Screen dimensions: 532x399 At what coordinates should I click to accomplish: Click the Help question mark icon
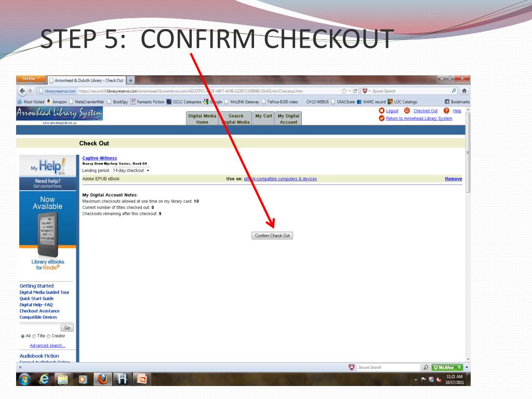click(x=446, y=111)
